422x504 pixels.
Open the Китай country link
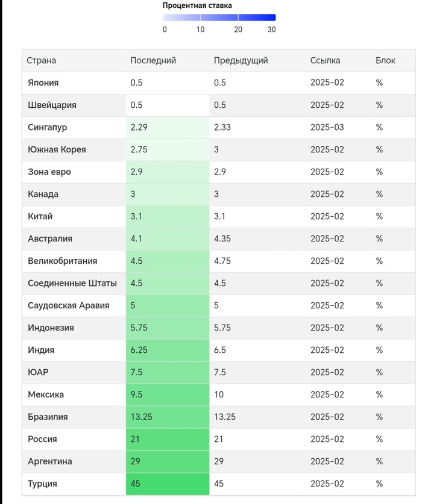40,216
